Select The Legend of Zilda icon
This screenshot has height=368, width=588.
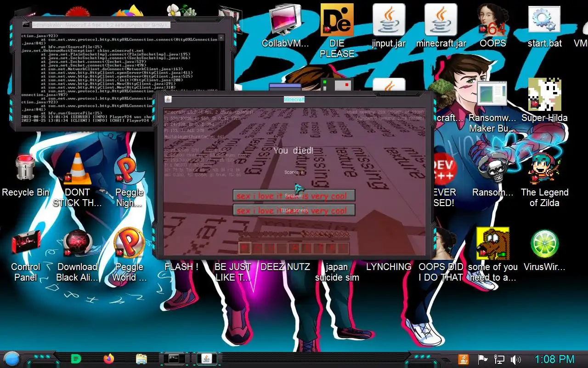[x=544, y=180]
